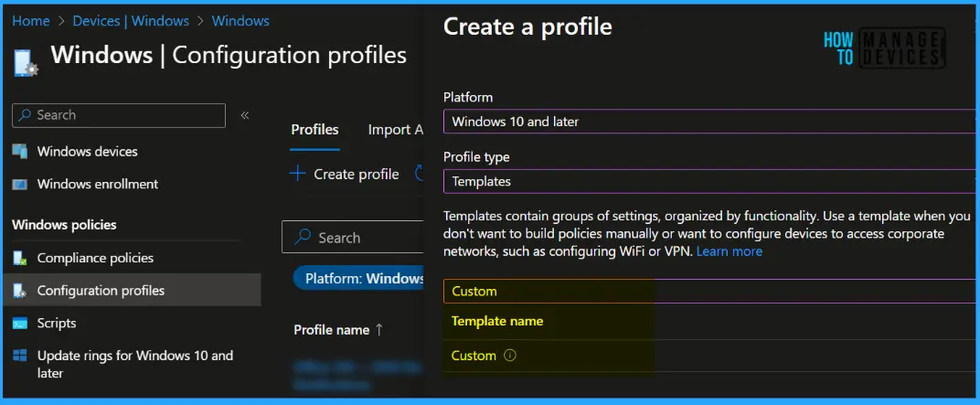The height and width of the screenshot is (405, 980).
Task: Open Windows enrollment in sidebar
Action: 98,184
